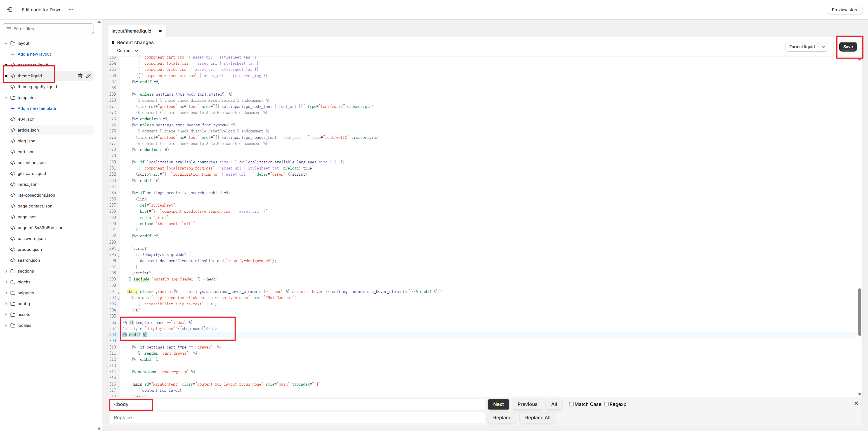Expand the snippets folder

(x=6, y=293)
